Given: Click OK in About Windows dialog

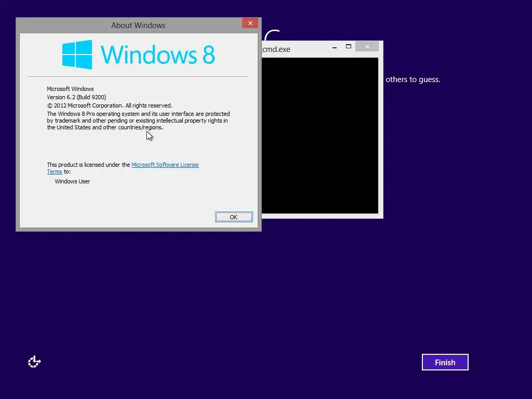Looking at the screenshot, I should (234, 217).
